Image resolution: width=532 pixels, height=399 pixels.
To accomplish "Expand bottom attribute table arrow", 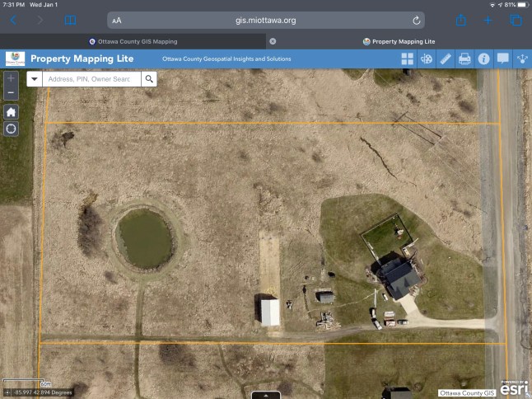I will (x=266, y=395).
